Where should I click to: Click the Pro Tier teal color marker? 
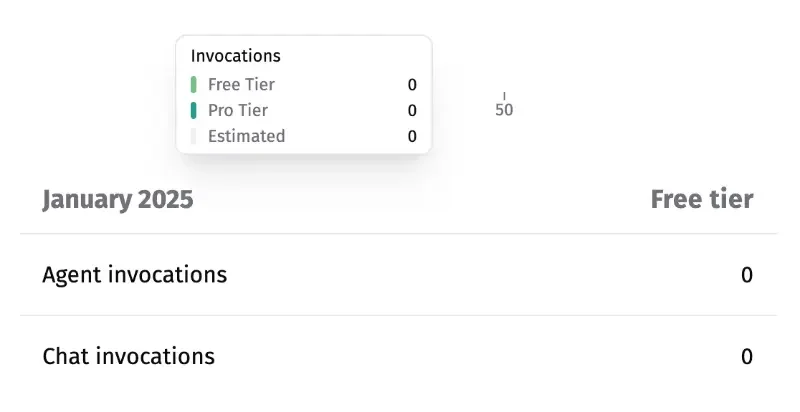click(x=193, y=111)
